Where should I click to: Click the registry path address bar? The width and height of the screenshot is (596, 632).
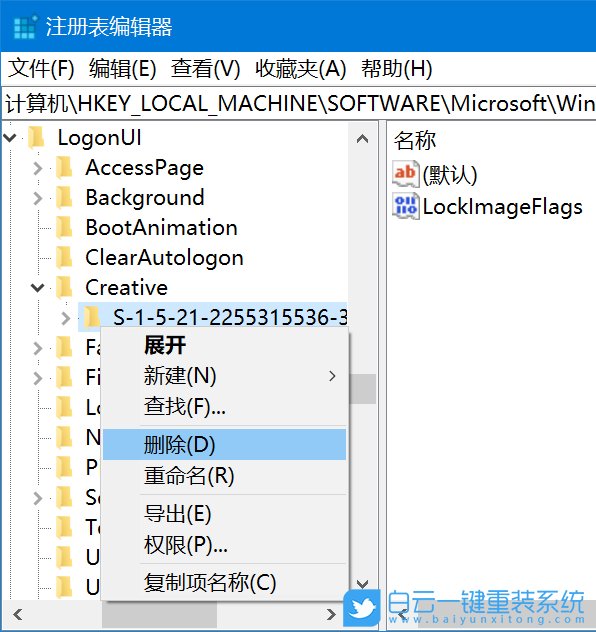(x=299, y=104)
